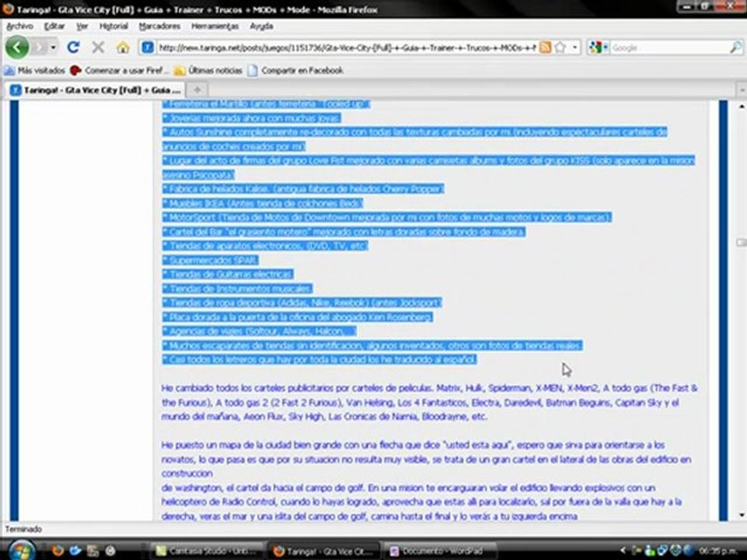This screenshot has width=747, height=560.
Task: Click the search magnifying glass icon
Action: point(735,47)
